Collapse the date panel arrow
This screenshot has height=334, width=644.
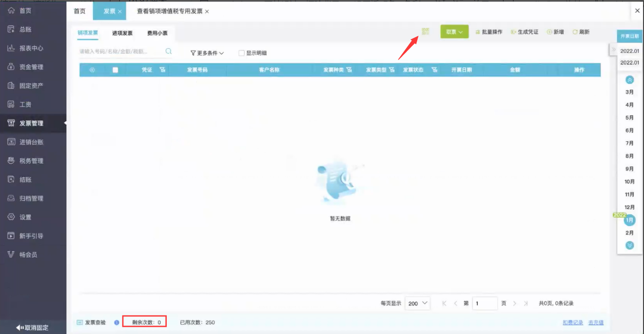[x=613, y=50]
